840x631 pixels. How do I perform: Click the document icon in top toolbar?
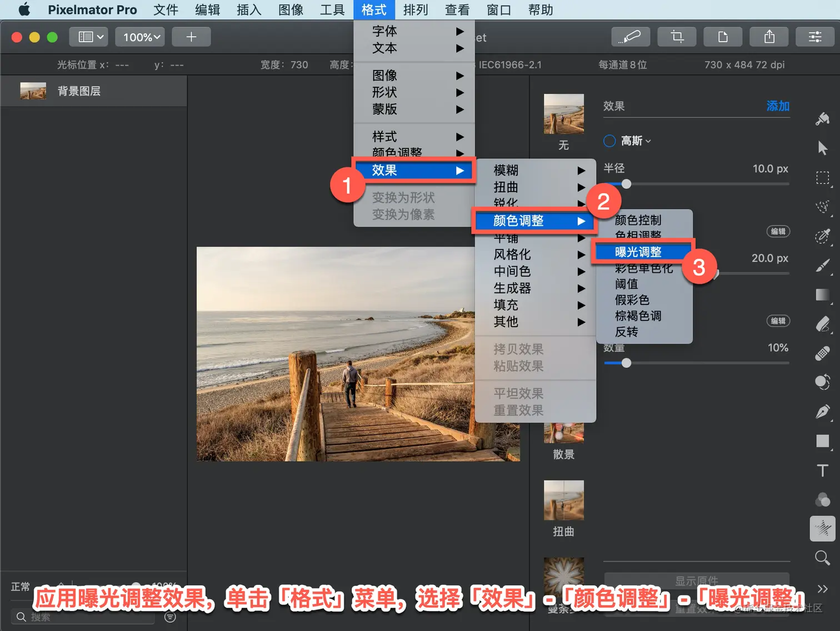722,37
